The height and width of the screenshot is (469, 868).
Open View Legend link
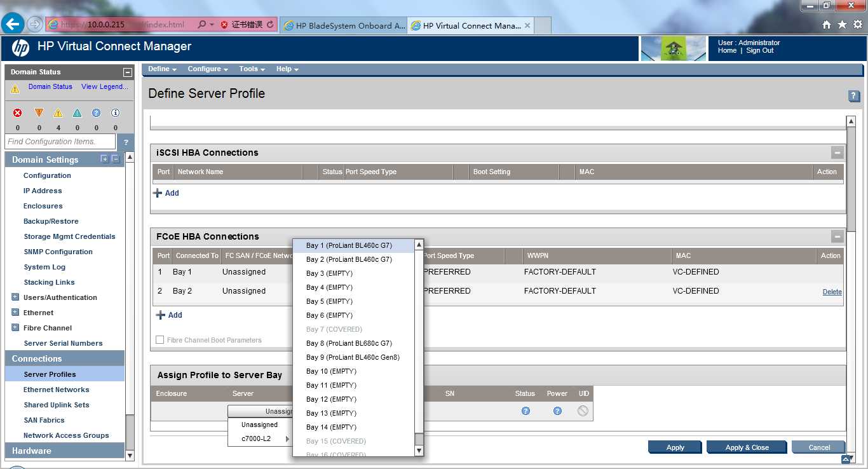[105, 86]
